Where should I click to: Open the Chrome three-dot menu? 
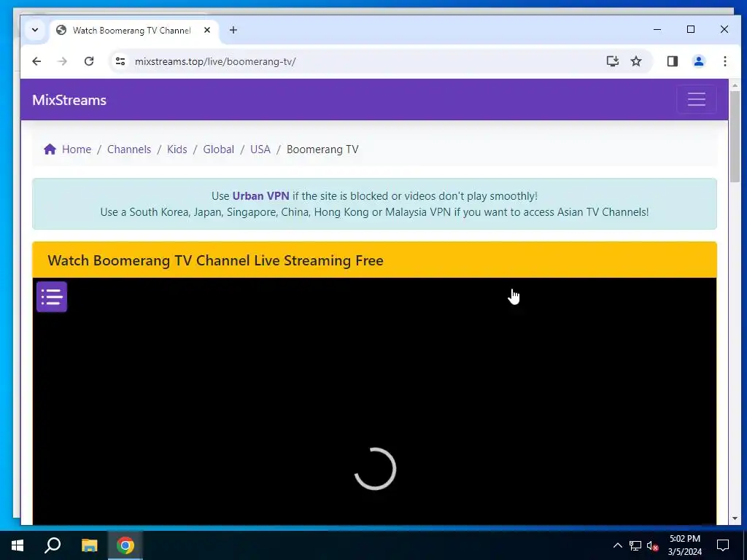tap(724, 61)
